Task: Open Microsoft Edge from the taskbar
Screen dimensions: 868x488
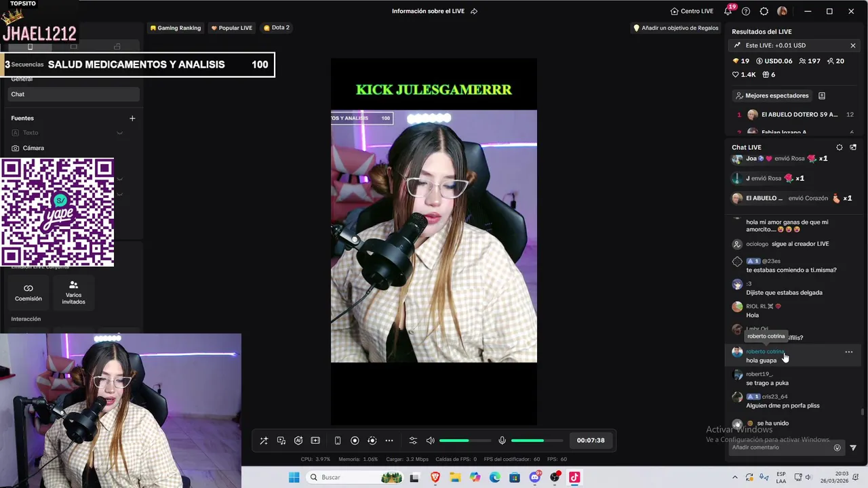Action: tap(495, 477)
